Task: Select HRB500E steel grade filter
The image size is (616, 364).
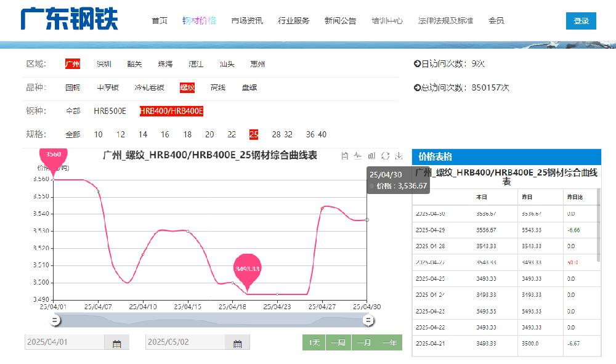Action: tap(110, 111)
